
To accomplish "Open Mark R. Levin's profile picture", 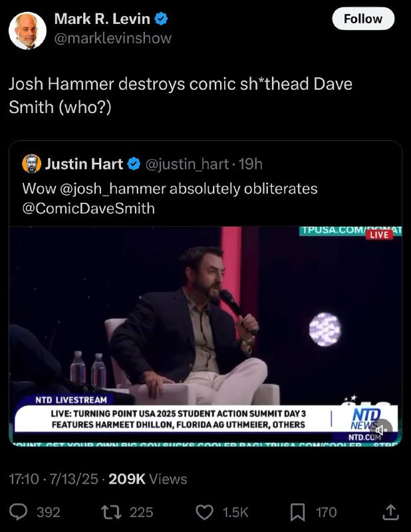I will pyautogui.click(x=27, y=31).
